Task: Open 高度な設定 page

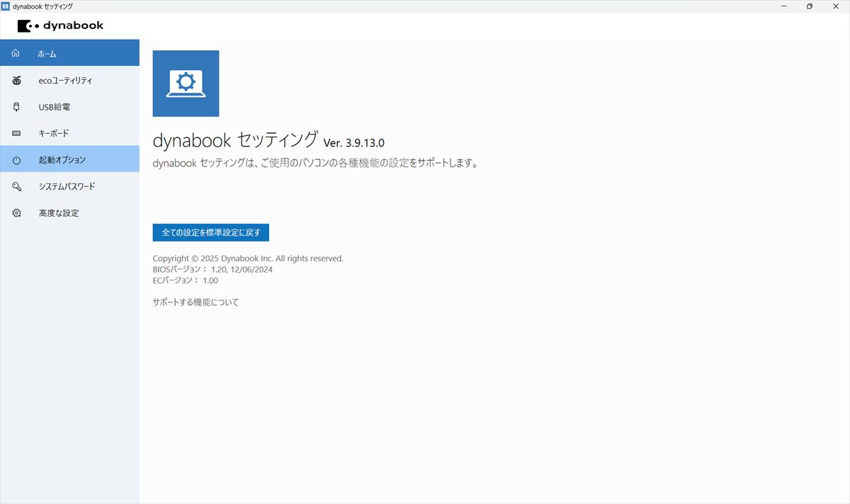Action: [x=69, y=212]
